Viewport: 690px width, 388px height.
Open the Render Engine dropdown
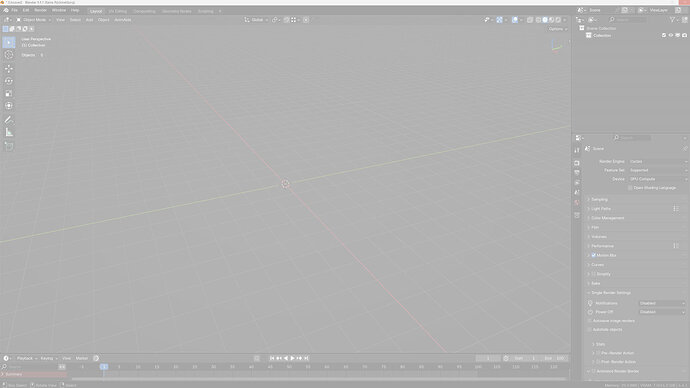tap(658, 161)
